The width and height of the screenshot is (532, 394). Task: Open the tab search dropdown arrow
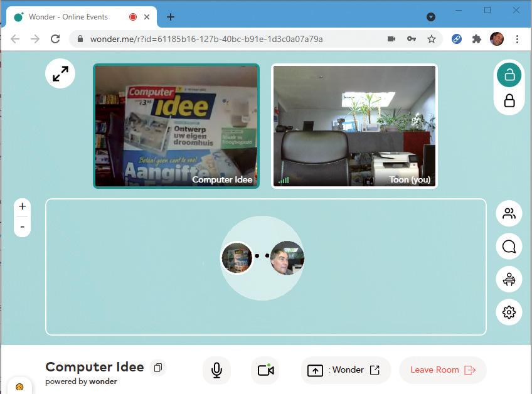(x=431, y=17)
